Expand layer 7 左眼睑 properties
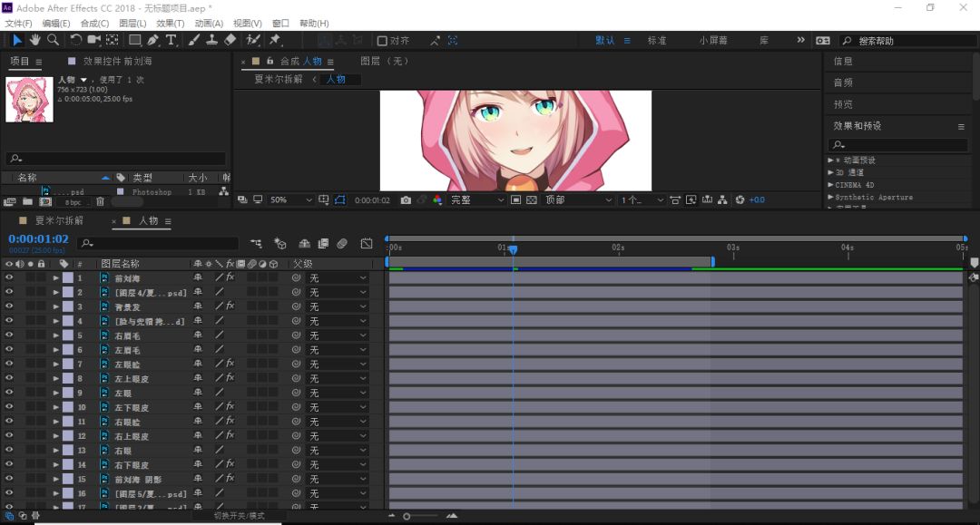This screenshot has width=980, height=525. pyautogui.click(x=55, y=364)
